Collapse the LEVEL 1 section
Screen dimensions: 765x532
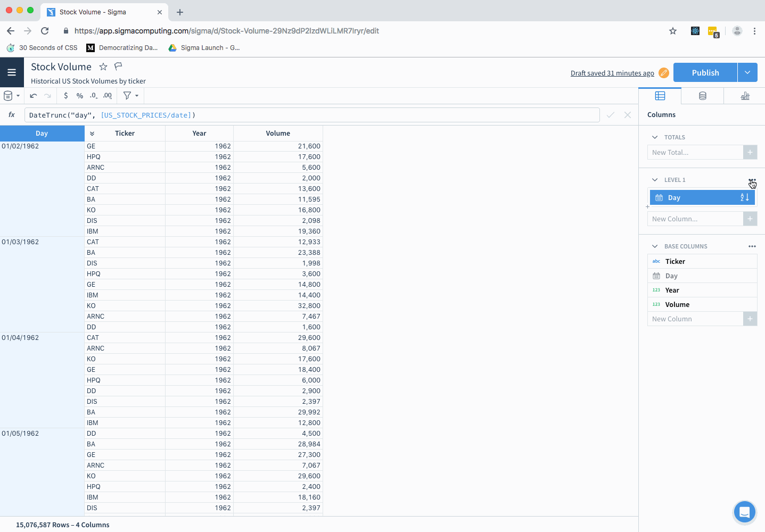pyautogui.click(x=655, y=180)
